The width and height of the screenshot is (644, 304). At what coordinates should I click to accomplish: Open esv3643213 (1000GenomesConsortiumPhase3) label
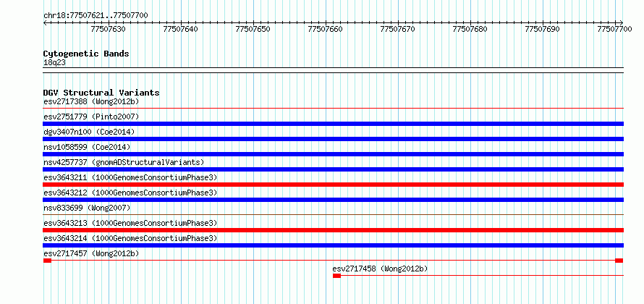130,223
